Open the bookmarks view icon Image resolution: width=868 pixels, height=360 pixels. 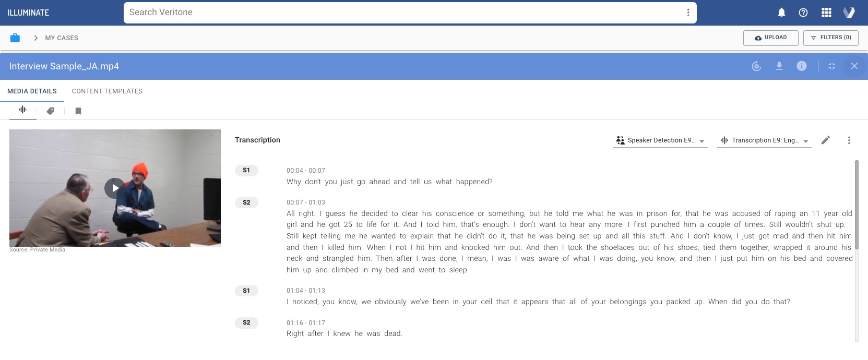[78, 111]
